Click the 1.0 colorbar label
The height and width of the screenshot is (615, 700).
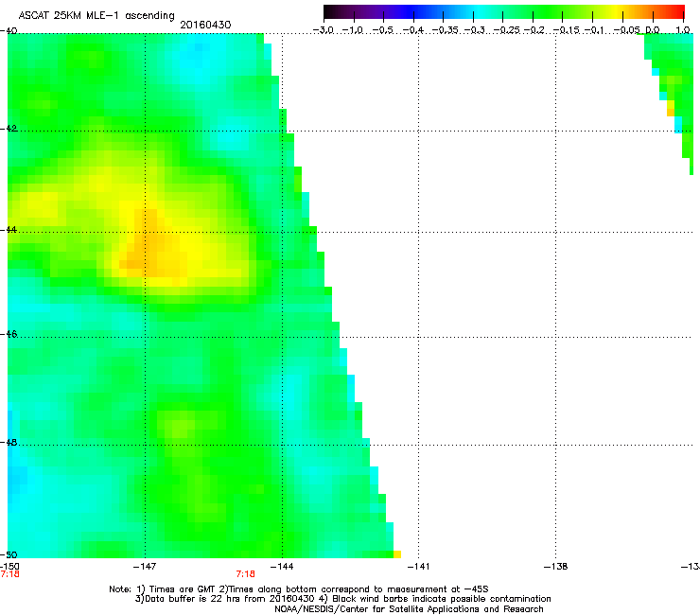tap(683, 30)
